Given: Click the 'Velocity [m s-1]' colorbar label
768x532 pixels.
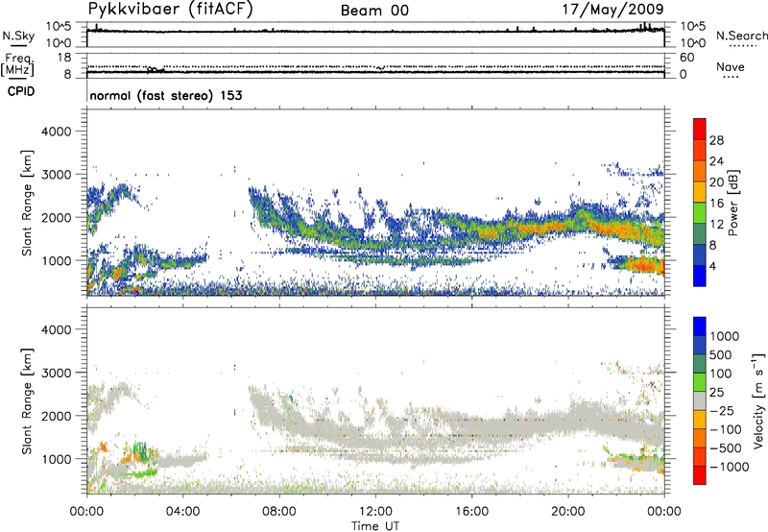Looking at the screenshot, I should [758, 400].
